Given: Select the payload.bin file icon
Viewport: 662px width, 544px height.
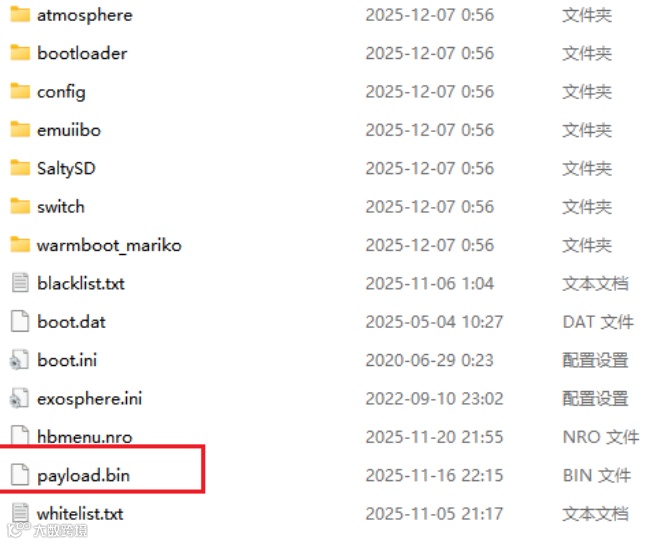Looking at the screenshot, I should [x=20, y=475].
